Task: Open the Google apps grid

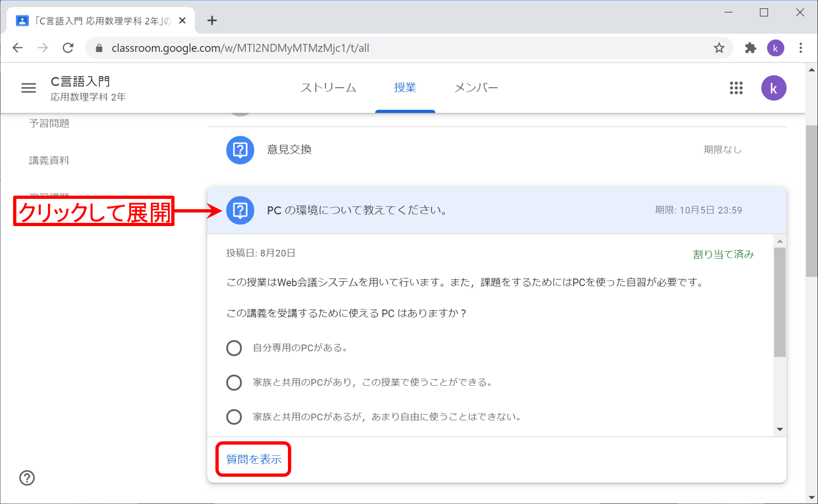Action: (x=736, y=88)
